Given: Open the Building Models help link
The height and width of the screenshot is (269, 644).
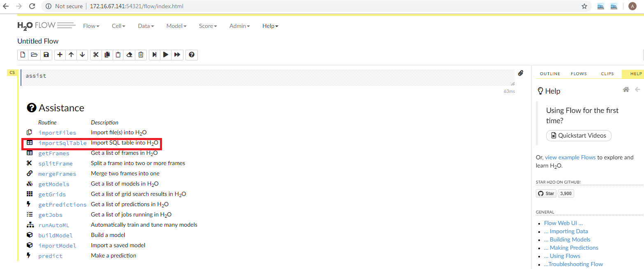Looking at the screenshot, I should [567, 239].
